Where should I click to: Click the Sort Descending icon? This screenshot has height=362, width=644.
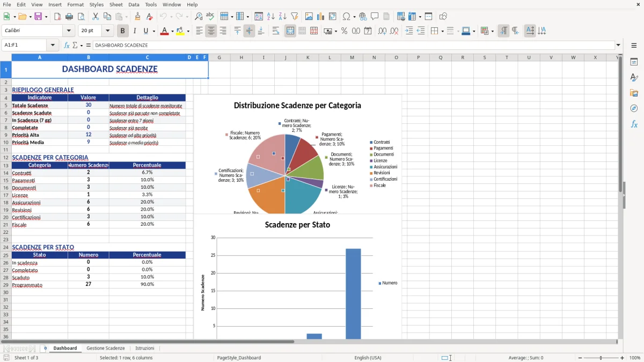(283, 17)
